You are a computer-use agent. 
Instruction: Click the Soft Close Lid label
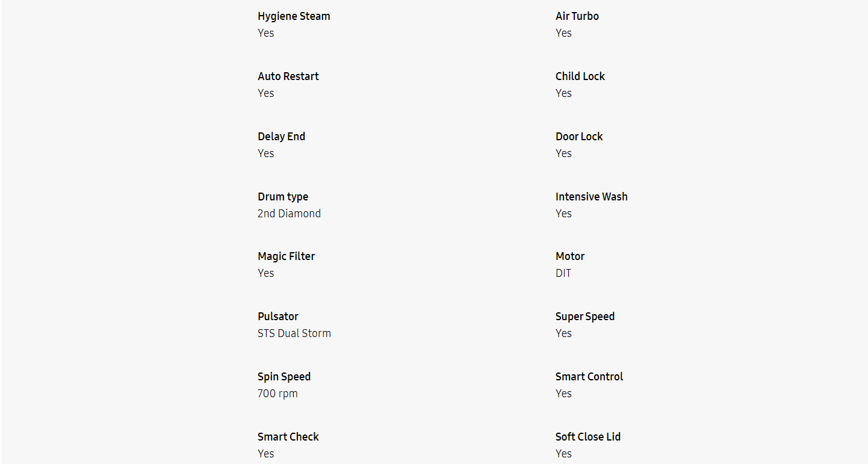click(x=587, y=437)
